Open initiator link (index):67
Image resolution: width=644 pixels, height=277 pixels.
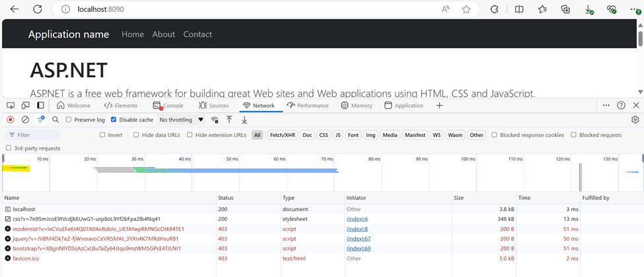359,239
